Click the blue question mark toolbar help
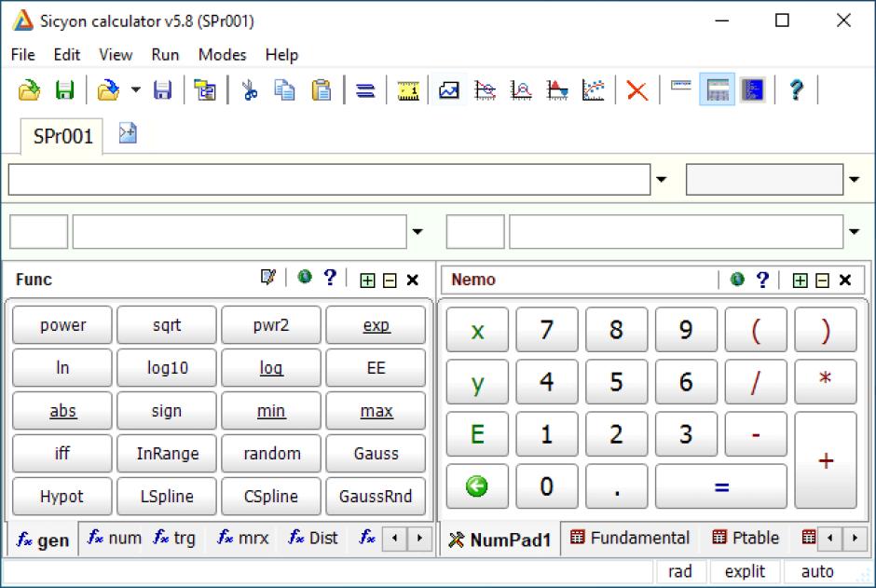876x588 pixels. 796,89
